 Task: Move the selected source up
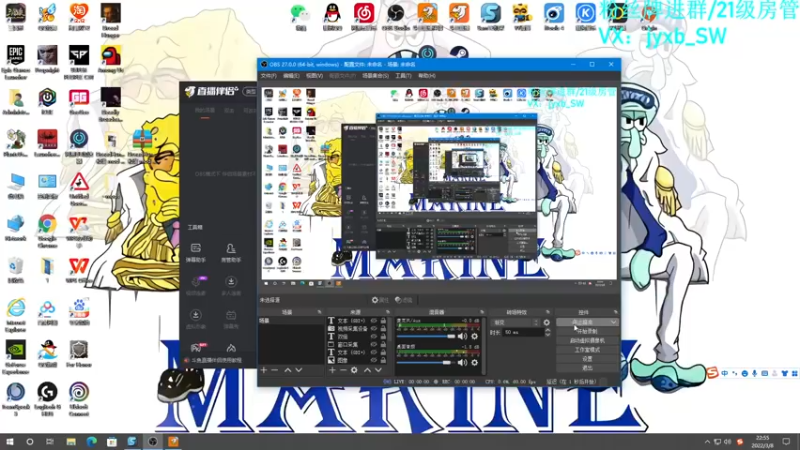[x=367, y=370]
